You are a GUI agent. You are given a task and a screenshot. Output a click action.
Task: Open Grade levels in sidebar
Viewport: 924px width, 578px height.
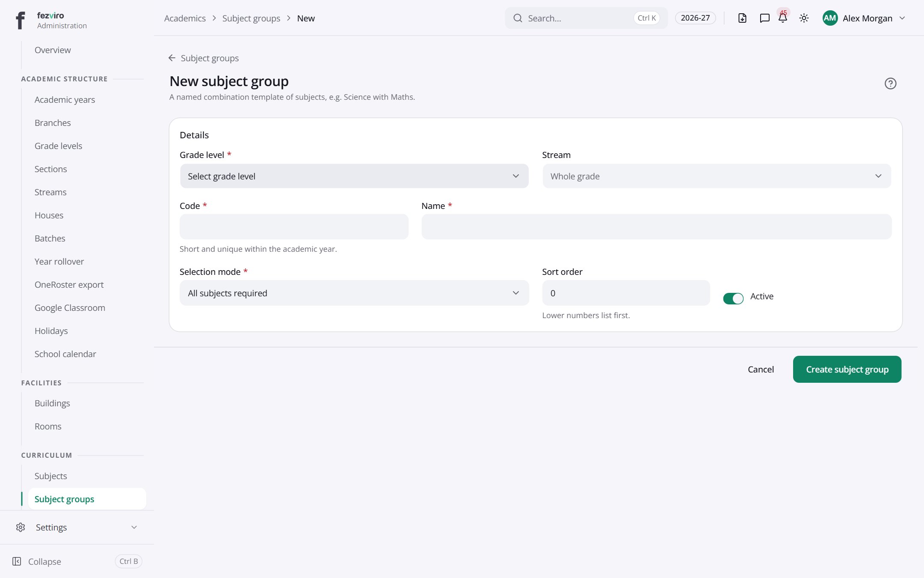58,146
